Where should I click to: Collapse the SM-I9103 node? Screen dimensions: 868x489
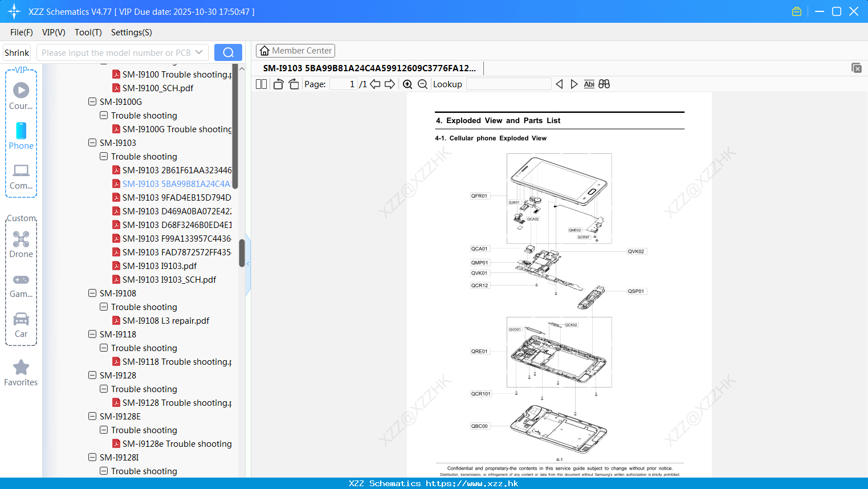click(x=92, y=143)
